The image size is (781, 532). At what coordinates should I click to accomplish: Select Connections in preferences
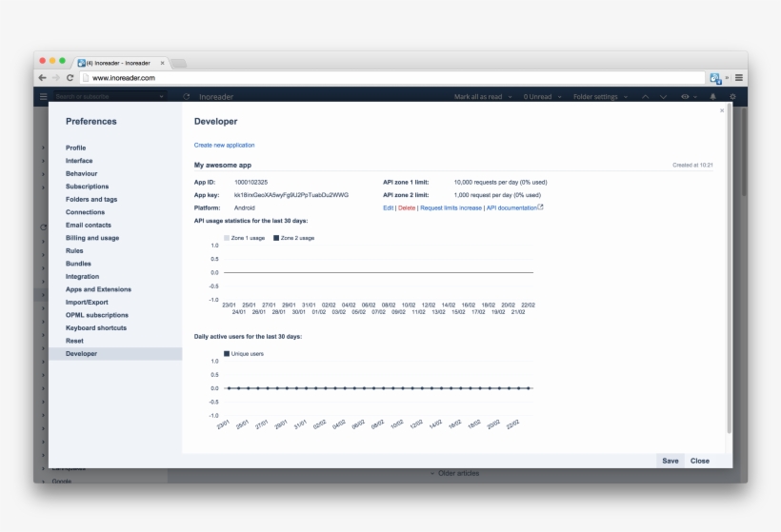pyautogui.click(x=85, y=212)
